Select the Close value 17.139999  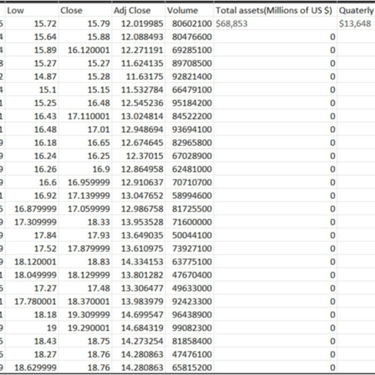(89, 195)
